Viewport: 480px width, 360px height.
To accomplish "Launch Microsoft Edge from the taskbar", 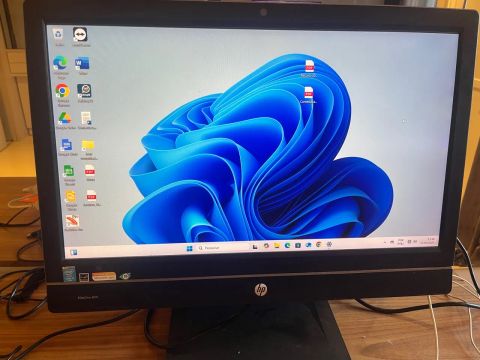I will pos(287,245).
